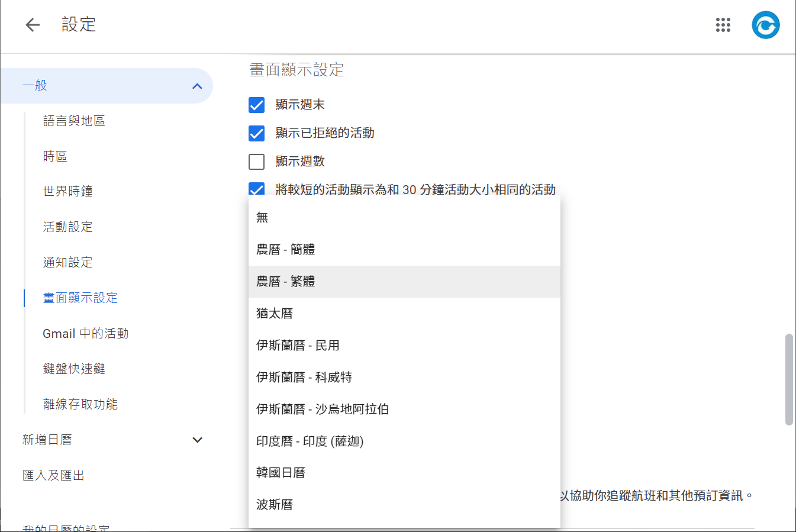
Task: Open the account profile avatar
Action: pos(765,25)
